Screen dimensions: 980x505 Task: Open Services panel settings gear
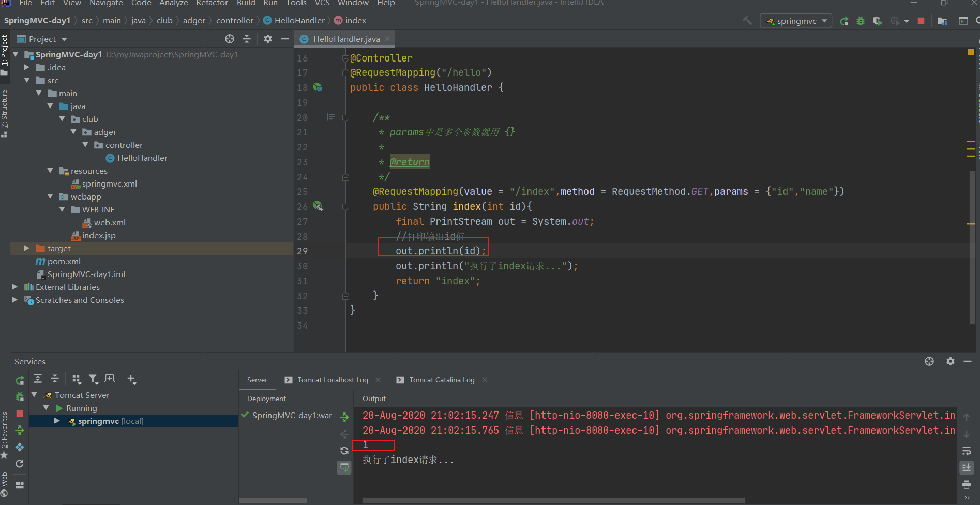click(x=951, y=361)
